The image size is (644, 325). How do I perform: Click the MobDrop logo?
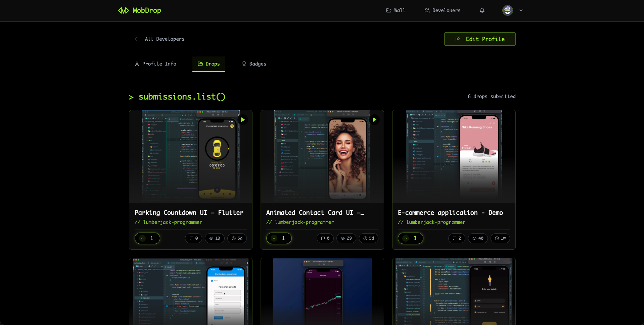tap(139, 10)
